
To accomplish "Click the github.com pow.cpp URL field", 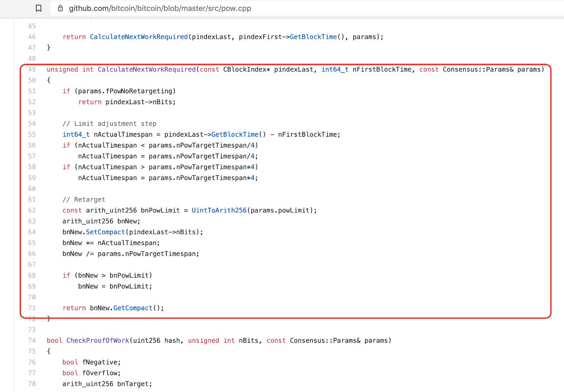I will tap(160, 8).
